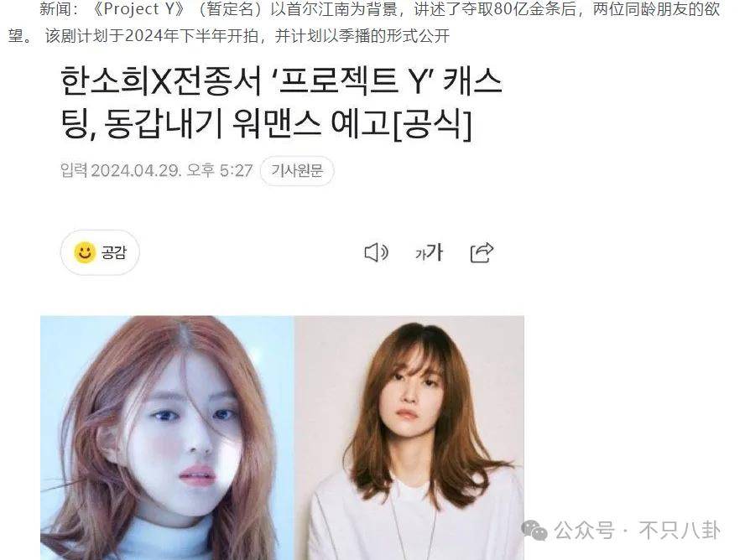
Task: Click the [공식] tag in headline
Action: click(431, 124)
